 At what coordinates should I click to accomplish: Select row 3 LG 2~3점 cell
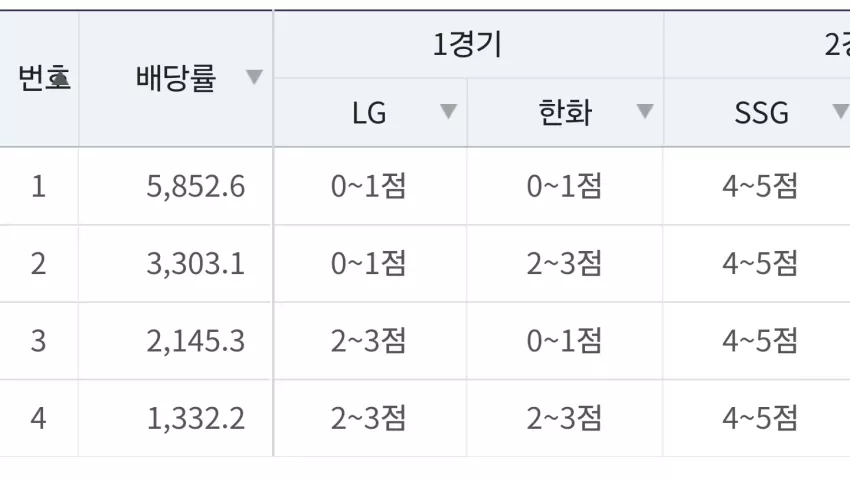pyautogui.click(x=369, y=341)
